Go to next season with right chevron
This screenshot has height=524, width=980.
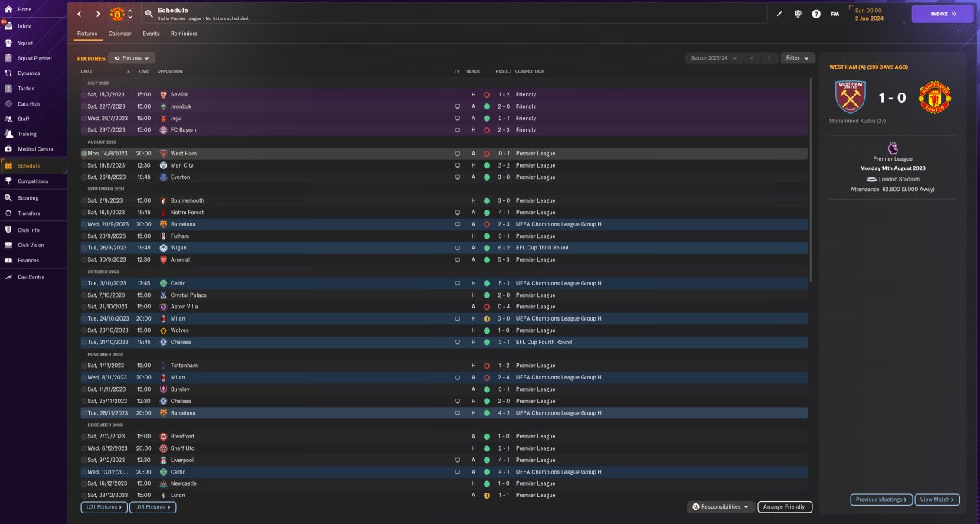769,58
